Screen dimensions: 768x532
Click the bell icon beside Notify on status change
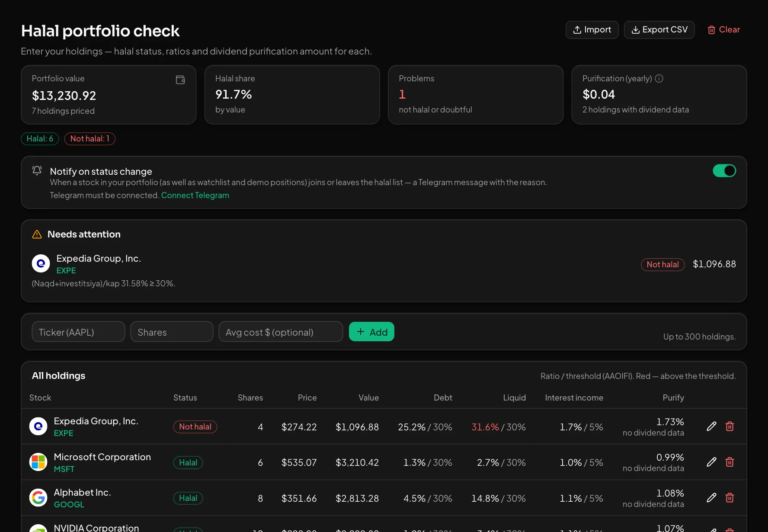[x=37, y=170]
